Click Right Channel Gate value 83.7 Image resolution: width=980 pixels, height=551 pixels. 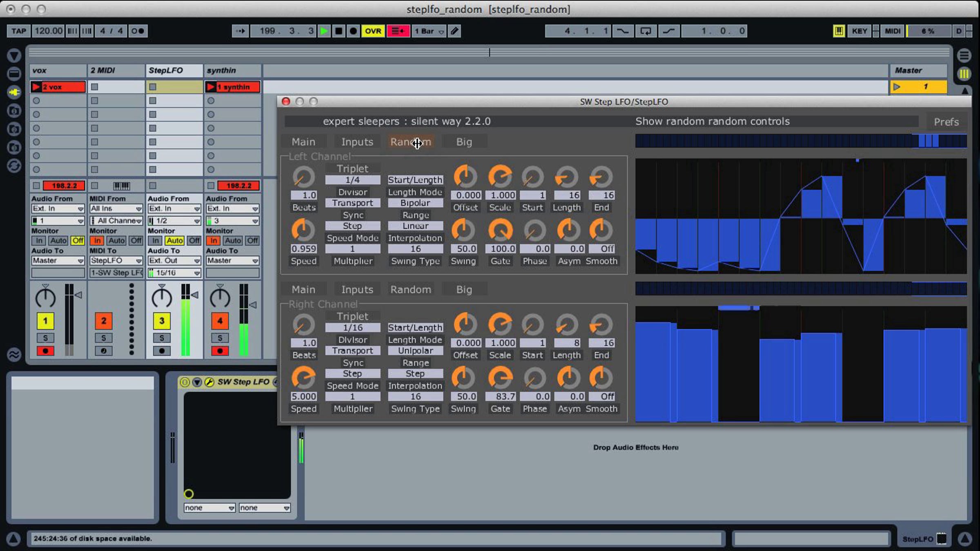(501, 396)
